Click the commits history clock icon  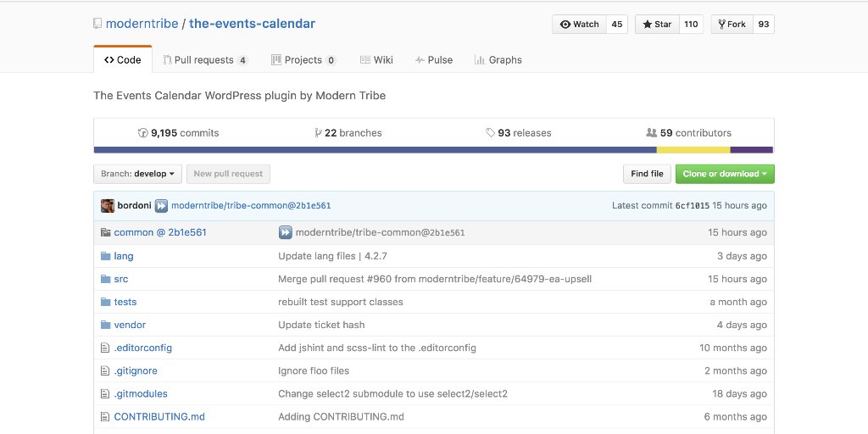click(x=142, y=133)
